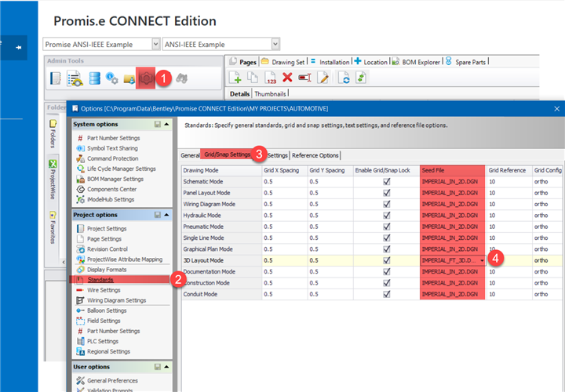This screenshot has height=392, width=565.
Task: Open the Options gear in Admin Tools
Action: coord(146,78)
